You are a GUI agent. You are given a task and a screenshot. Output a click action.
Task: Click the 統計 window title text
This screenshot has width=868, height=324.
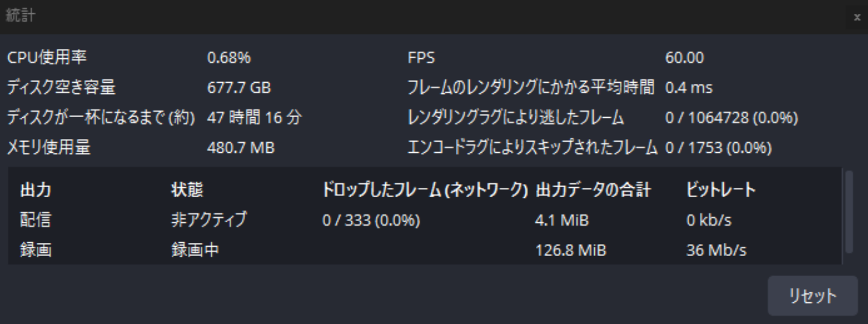[20, 15]
